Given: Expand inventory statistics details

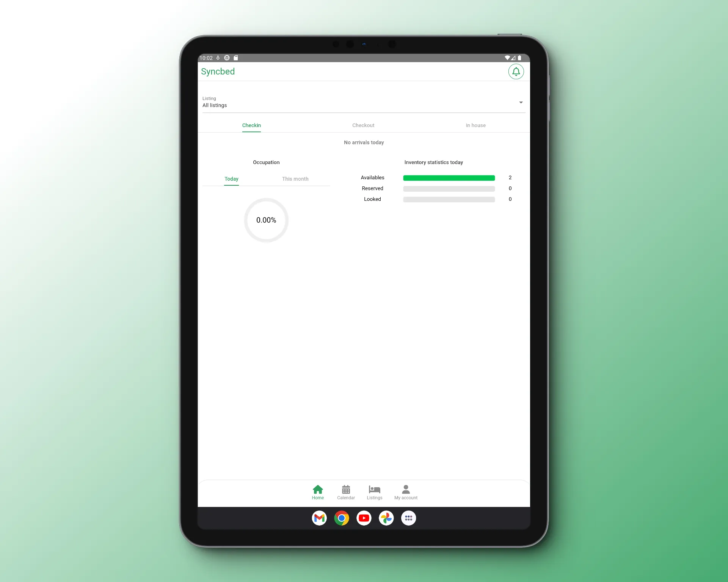Looking at the screenshot, I should (433, 161).
